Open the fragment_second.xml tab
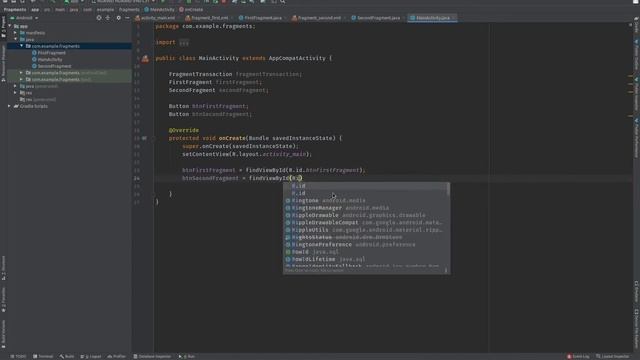Image resolution: width=640 pixels, height=360 pixels. [318, 18]
